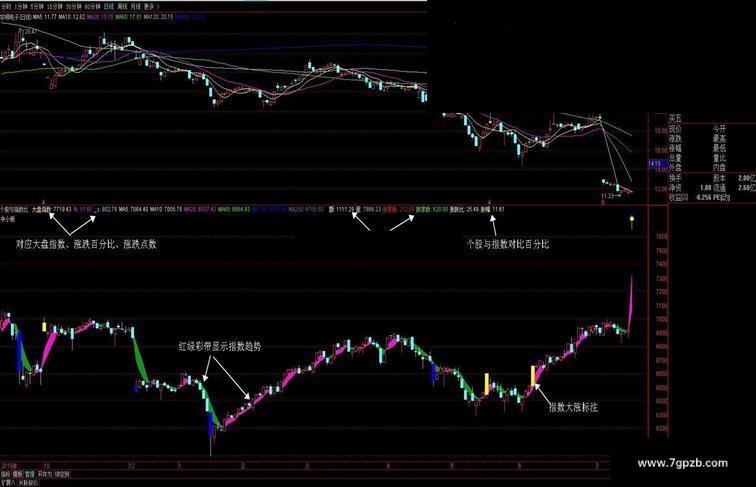The width and height of the screenshot is (756, 487).
Task: Click the MA20 15.75 indicator value
Action: point(100,17)
